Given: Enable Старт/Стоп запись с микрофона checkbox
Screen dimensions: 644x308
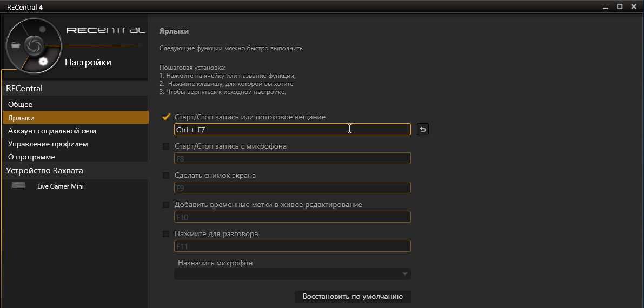Looking at the screenshot, I should coord(166,146).
